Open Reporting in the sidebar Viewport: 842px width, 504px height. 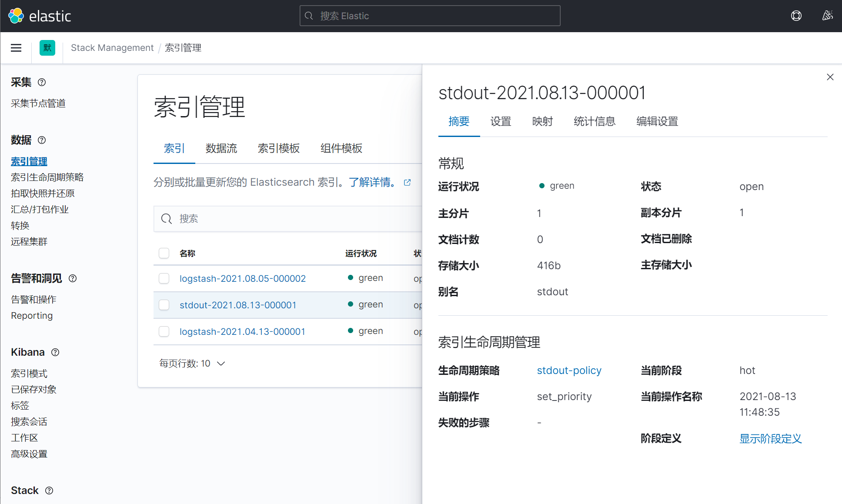tap(32, 316)
